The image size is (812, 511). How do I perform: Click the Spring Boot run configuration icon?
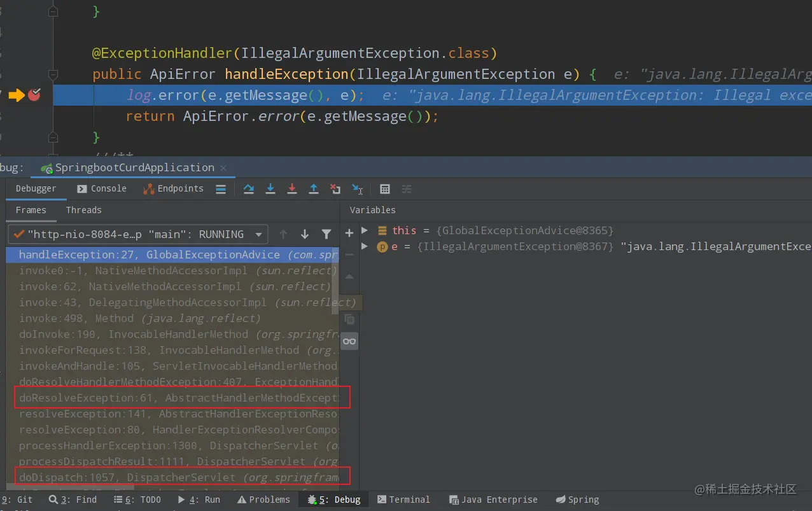pyautogui.click(x=46, y=169)
